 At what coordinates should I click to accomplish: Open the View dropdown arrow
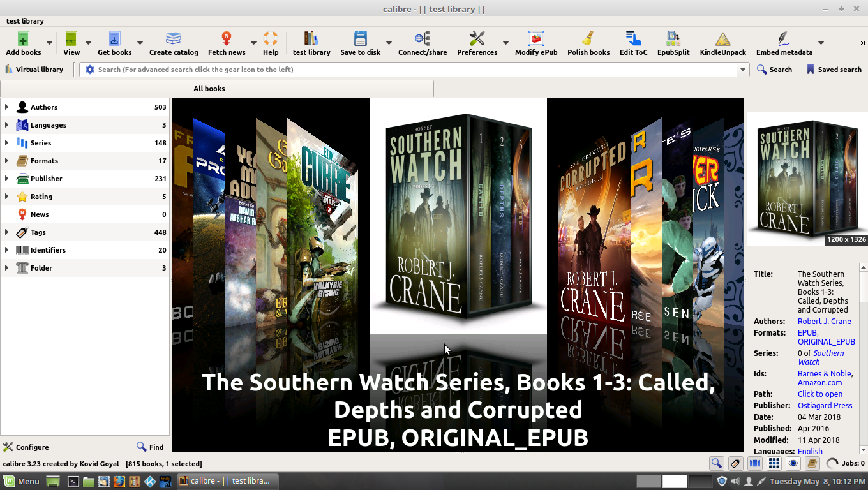(x=88, y=43)
